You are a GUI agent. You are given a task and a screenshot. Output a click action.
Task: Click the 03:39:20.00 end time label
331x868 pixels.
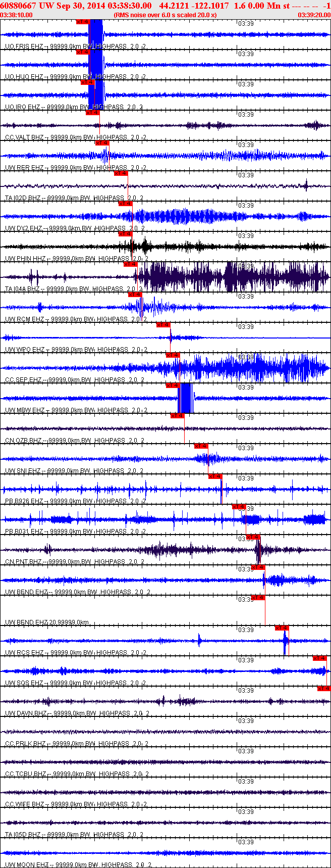[314, 15]
